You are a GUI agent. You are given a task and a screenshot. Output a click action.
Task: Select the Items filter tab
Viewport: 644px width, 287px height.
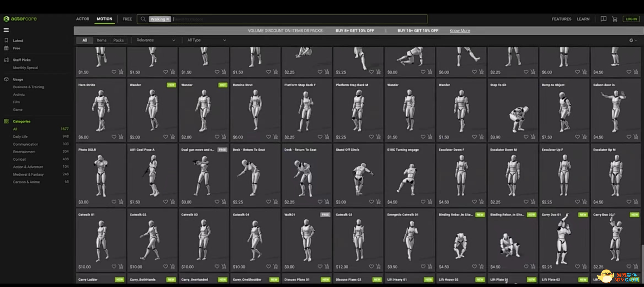pos(101,40)
